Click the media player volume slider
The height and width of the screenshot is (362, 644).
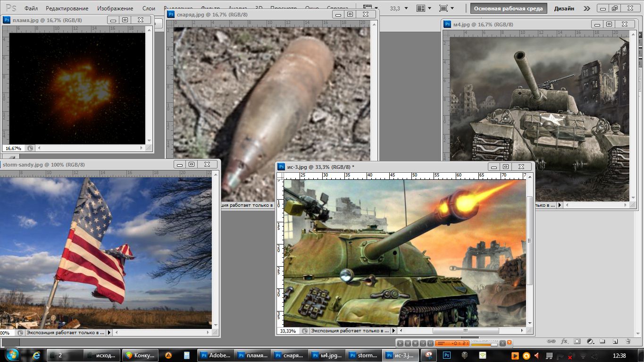(484, 344)
